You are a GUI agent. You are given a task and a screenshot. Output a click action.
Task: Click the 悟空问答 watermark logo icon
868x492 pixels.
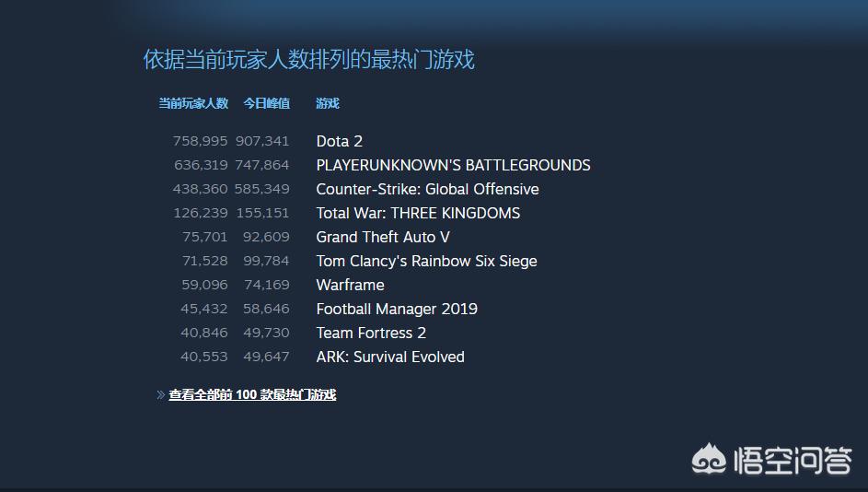click(709, 459)
